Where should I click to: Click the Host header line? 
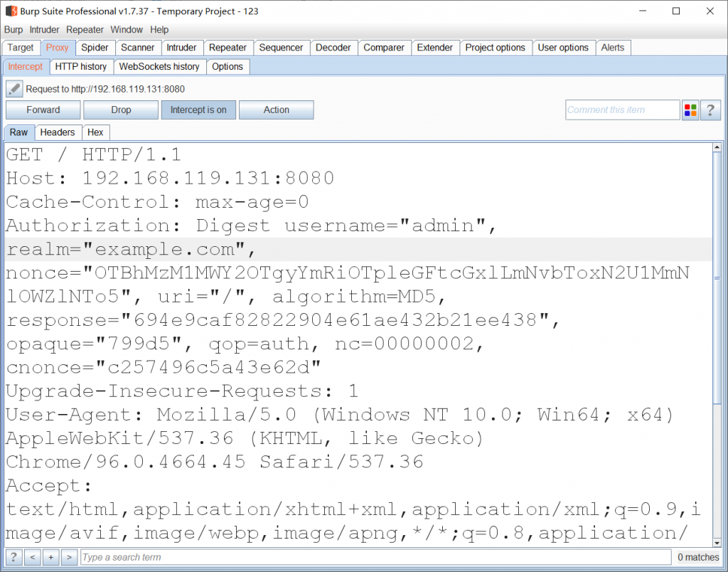(171, 179)
